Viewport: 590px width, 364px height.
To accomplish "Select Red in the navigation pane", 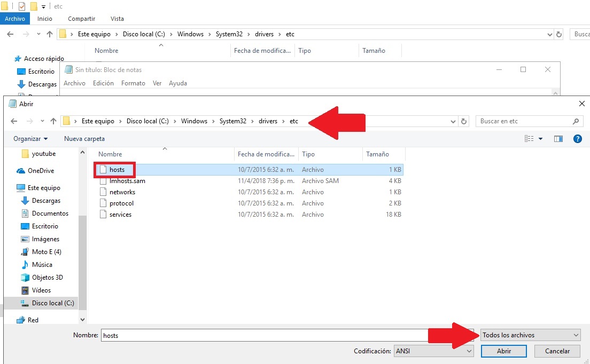I will click(x=27, y=320).
